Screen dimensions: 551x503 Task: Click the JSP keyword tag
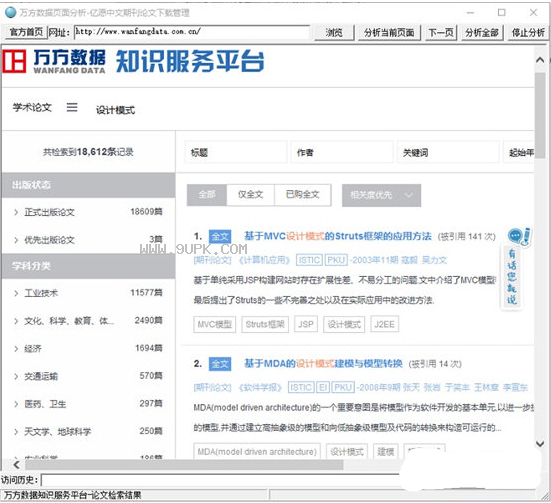point(306,324)
